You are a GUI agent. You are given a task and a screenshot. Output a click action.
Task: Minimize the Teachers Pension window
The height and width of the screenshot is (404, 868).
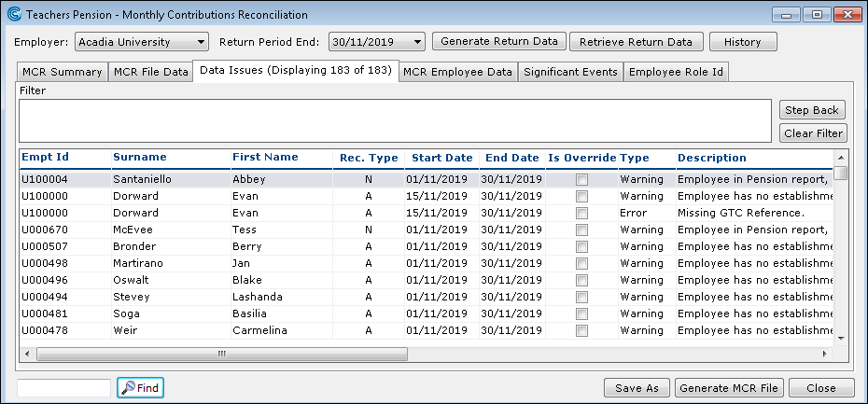click(x=787, y=15)
